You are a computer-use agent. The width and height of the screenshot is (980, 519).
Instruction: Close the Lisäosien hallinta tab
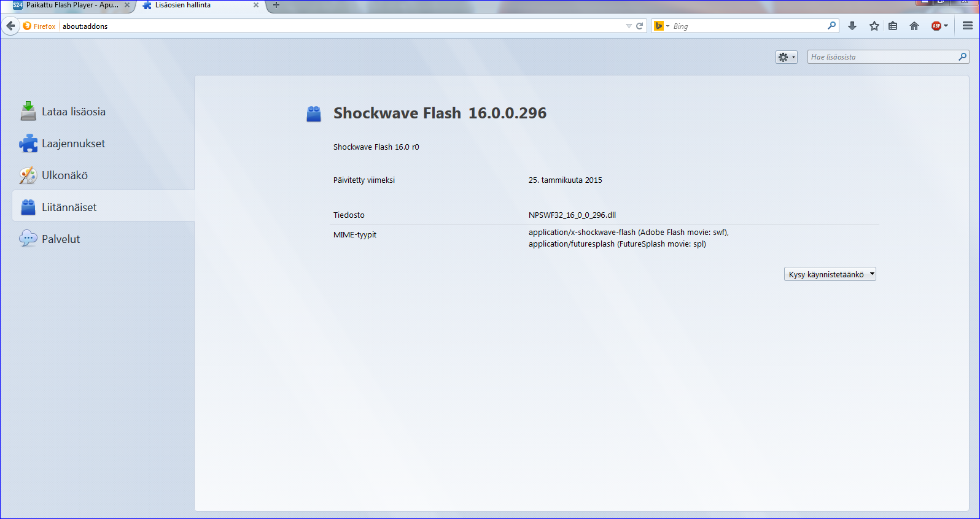(256, 5)
